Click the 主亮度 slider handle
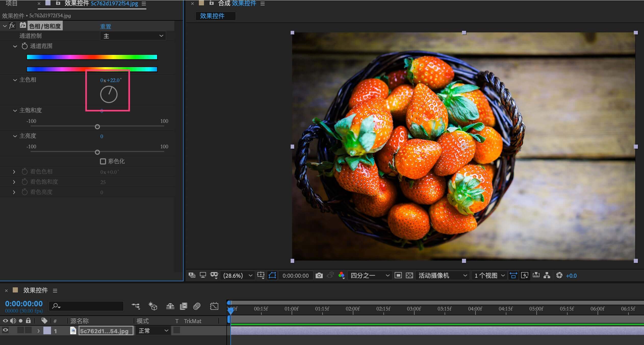Image resolution: width=644 pixels, height=345 pixels. point(97,152)
